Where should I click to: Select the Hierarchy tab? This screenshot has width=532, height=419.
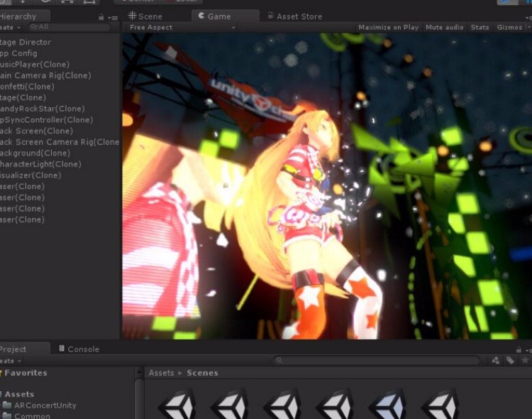click(23, 16)
